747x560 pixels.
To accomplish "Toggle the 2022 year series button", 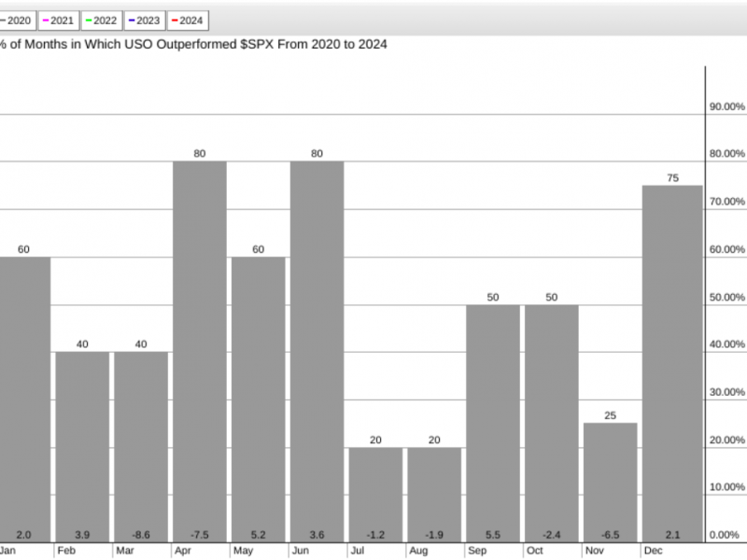I will [102, 21].
